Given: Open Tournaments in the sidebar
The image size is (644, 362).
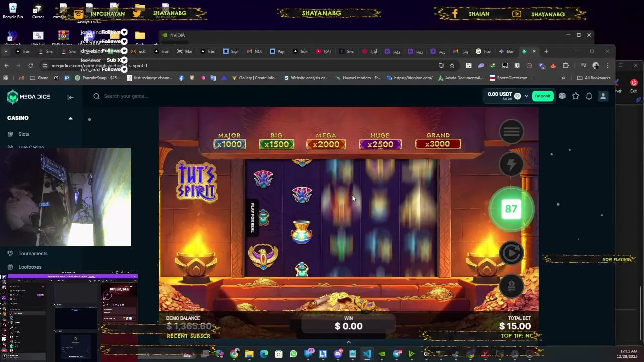Looking at the screenshot, I should [x=33, y=254].
